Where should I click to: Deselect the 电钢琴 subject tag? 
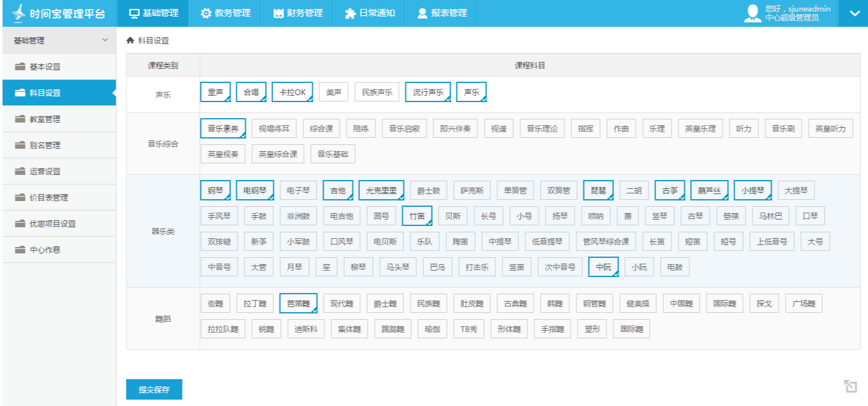tap(255, 190)
